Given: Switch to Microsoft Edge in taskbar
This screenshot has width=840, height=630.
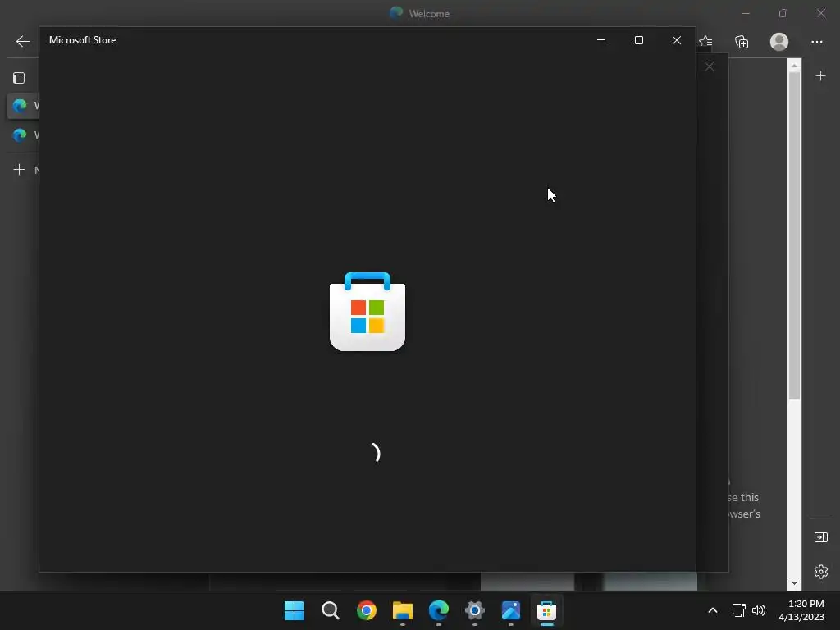Looking at the screenshot, I should 439,610.
